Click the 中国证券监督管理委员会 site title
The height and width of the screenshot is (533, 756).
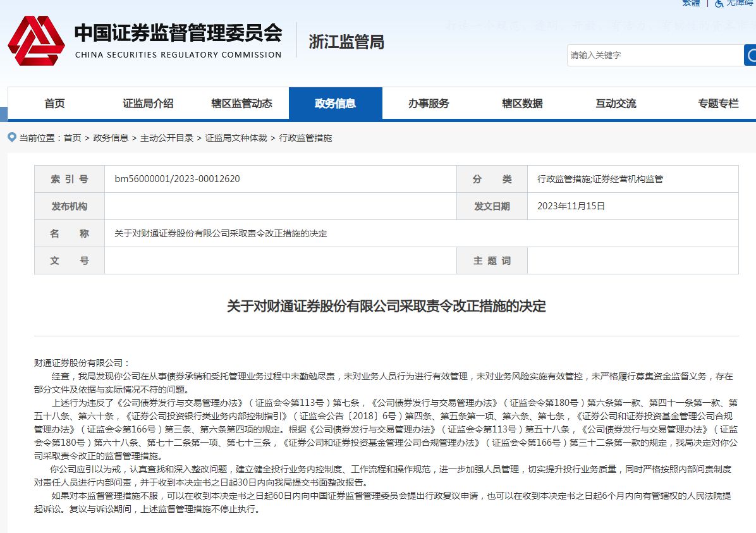click(x=178, y=33)
